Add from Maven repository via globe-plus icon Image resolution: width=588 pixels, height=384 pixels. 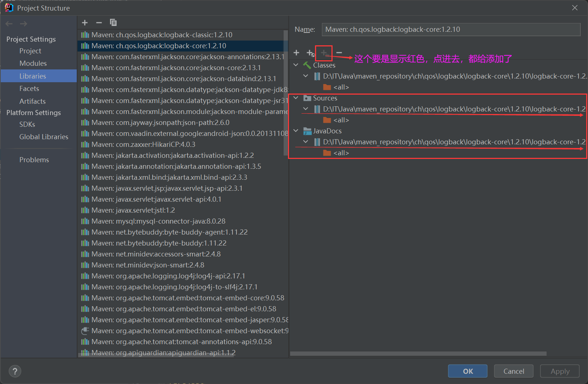[310, 53]
